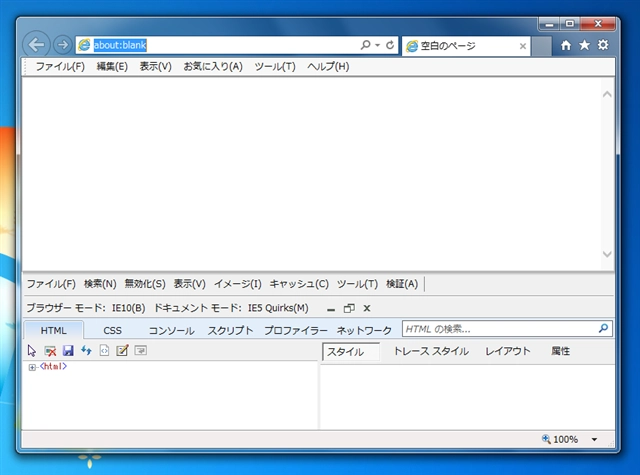Viewport: 640px width, 475px height.
Task: Switch to the CSS tab
Action: click(112, 331)
